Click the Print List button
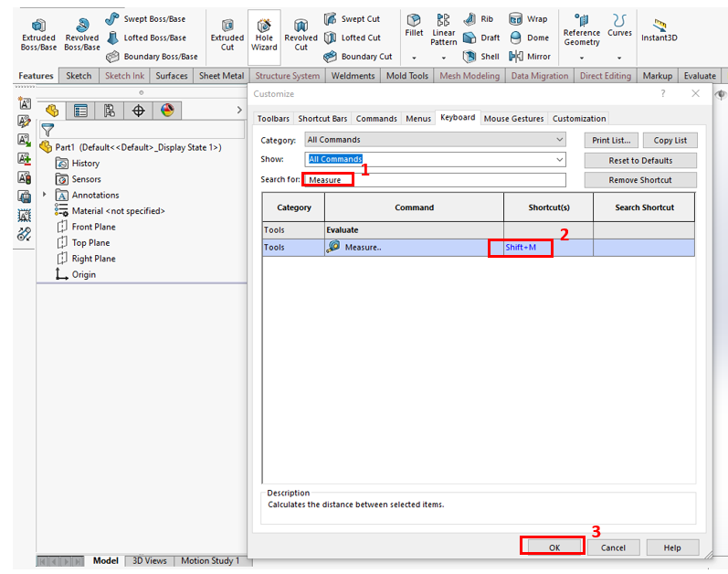Viewport: 728px width, 574px height. 611,140
